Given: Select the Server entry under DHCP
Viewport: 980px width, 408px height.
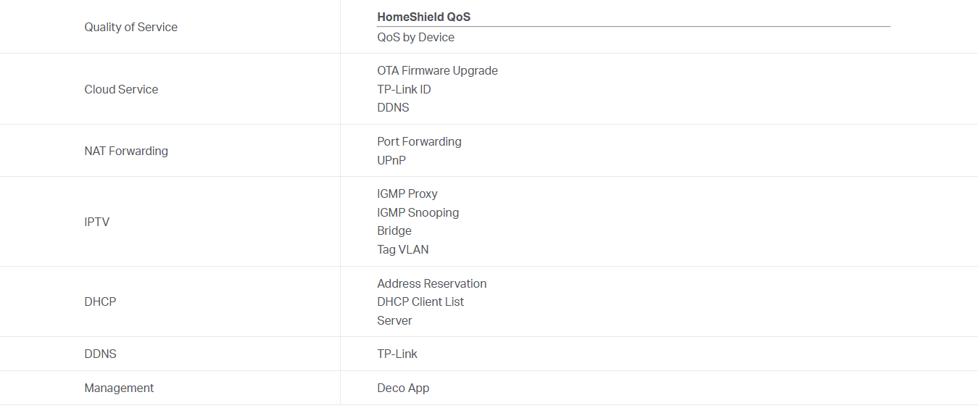Looking at the screenshot, I should click(394, 320).
